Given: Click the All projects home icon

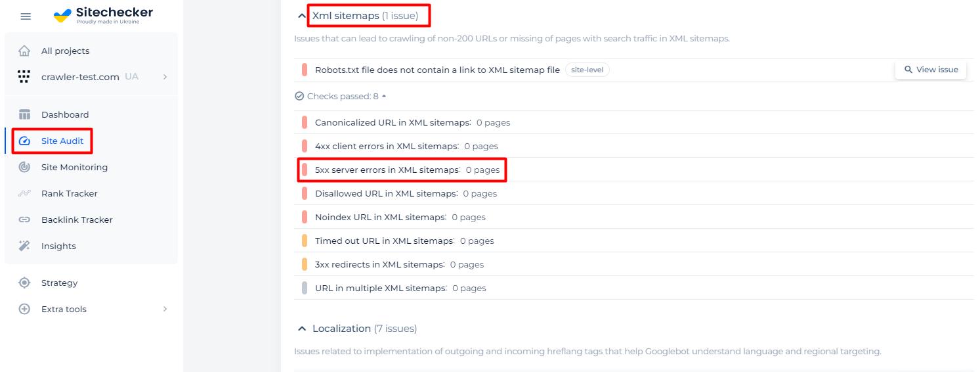Looking at the screenshot, I should [24, 51].
